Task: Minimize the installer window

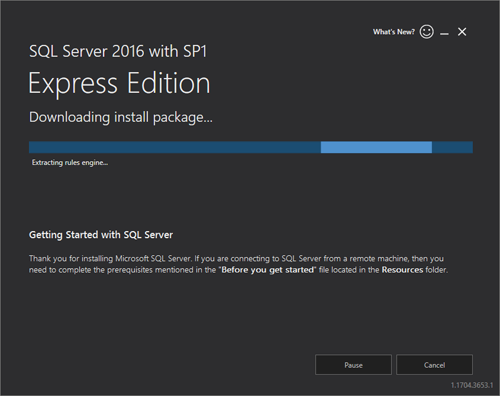Action: pyautogui.click(x=444, y=33)
